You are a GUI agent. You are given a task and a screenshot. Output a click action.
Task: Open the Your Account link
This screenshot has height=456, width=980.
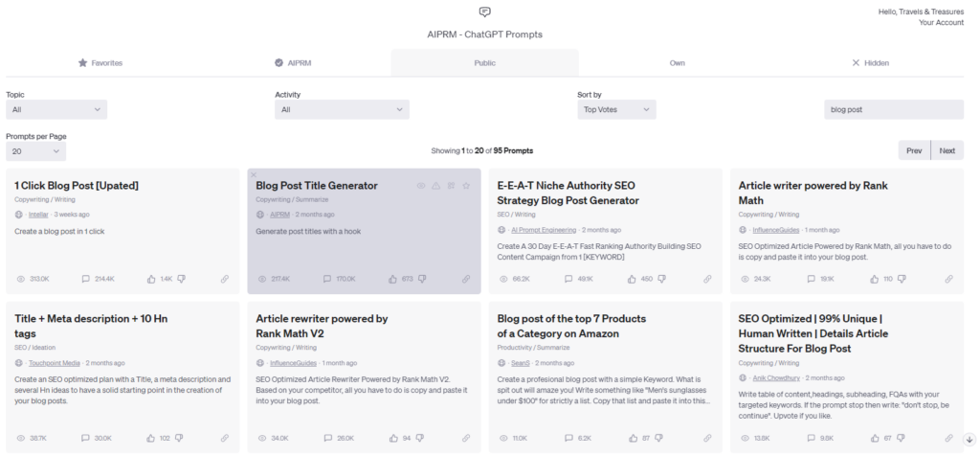click(941, 23)
